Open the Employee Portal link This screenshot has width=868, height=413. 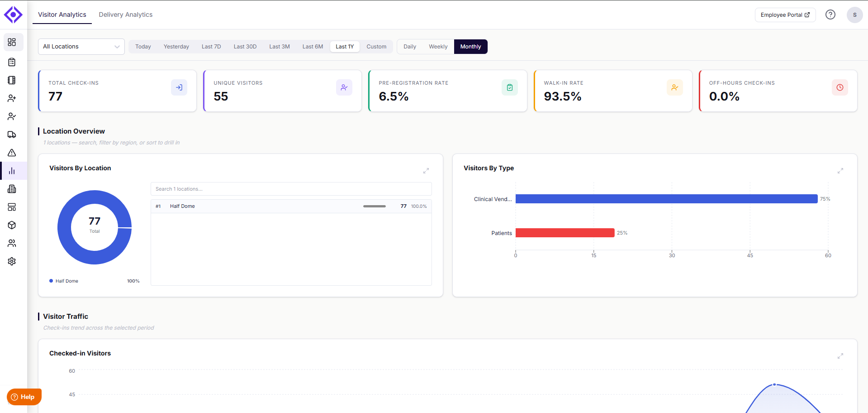[785, 15]
